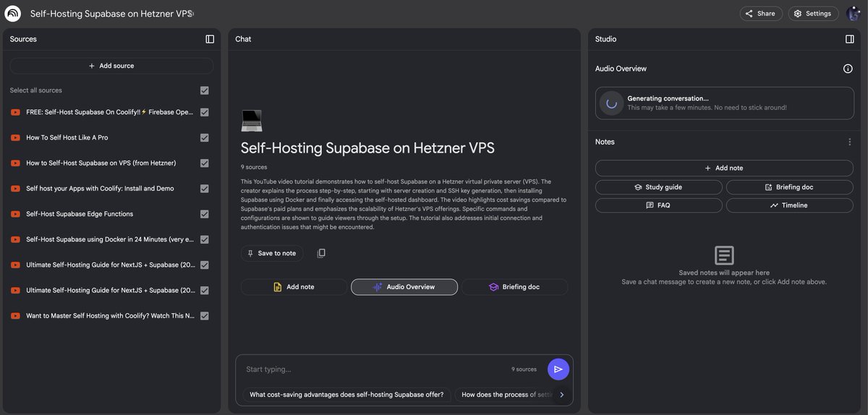Image resolution: width=868 pixels, height=415 pixels.
Task: Click YouTube icon for Want to Master Self Hosting
Action: (x=15, y=316)
